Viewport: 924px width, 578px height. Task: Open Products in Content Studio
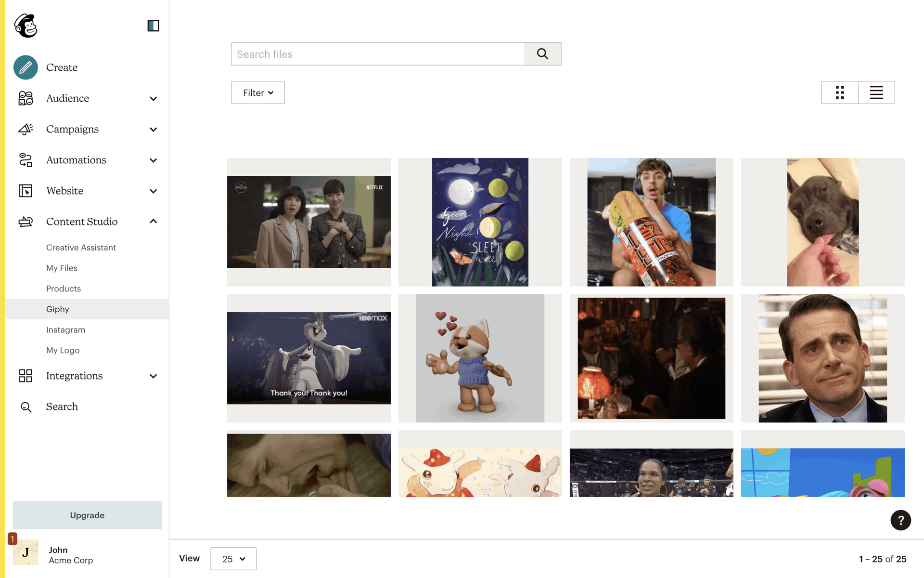[64, 289]
